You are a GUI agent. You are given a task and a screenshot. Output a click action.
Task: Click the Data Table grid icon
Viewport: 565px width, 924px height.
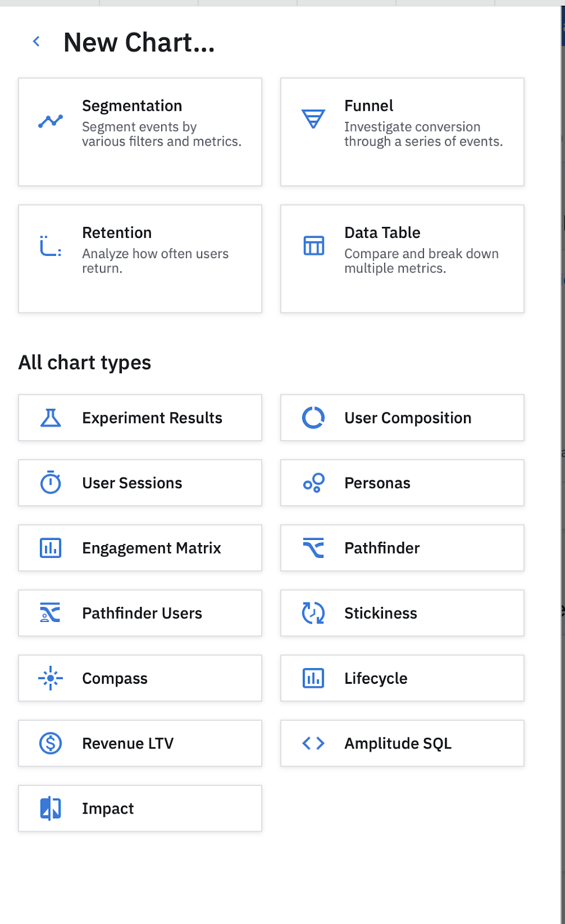tap(314, 246)
